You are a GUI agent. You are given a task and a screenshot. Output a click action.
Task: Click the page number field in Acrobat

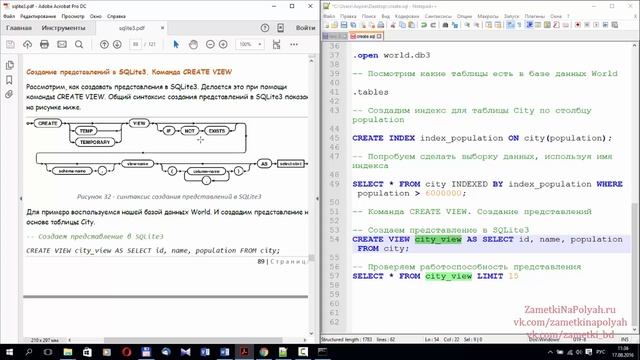tap(136, 44)
